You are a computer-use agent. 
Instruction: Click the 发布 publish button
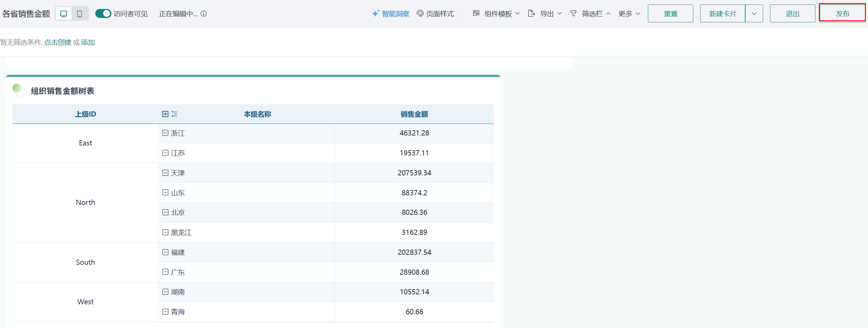(x=842, y=14)
